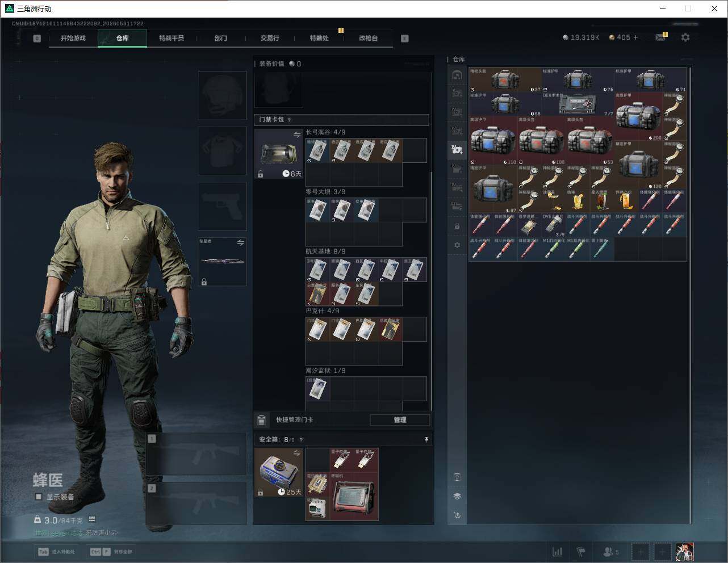
Task: Select the 标准护甲 repair kit worth 71
Action: tap(651, 80)
